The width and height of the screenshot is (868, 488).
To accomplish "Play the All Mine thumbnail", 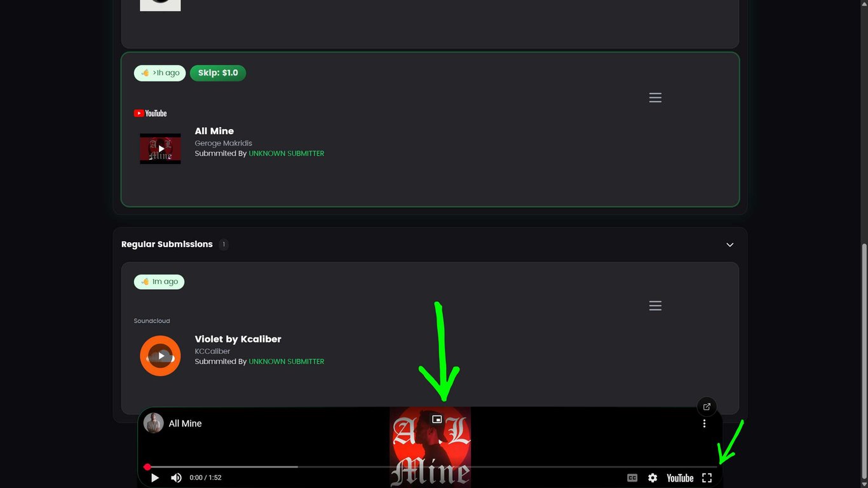I will [x=160, y=149].
